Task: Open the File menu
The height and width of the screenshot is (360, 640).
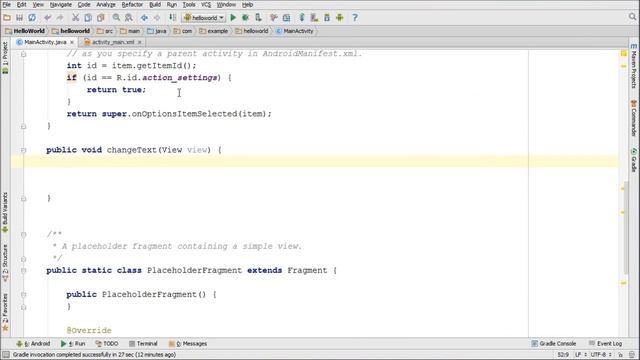Action: 7,4
